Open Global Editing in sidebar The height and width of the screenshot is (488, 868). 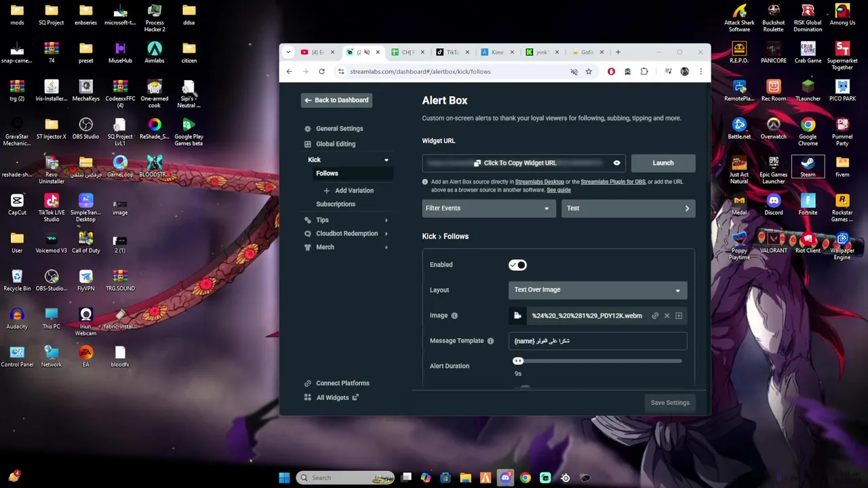330,144
